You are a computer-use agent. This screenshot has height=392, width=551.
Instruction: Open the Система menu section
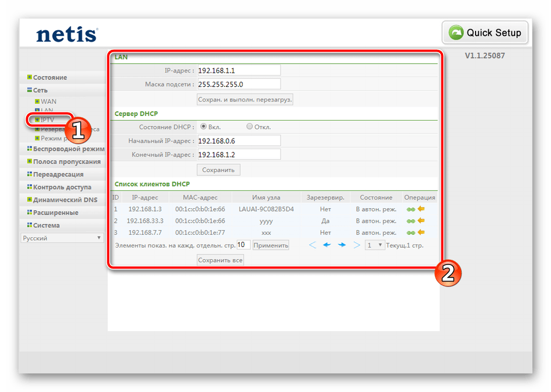(46, 226)
